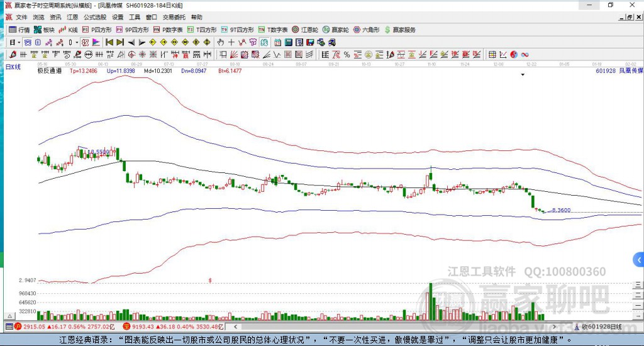Open the 江恩轮 Gann wheel tool

[309, 30]
